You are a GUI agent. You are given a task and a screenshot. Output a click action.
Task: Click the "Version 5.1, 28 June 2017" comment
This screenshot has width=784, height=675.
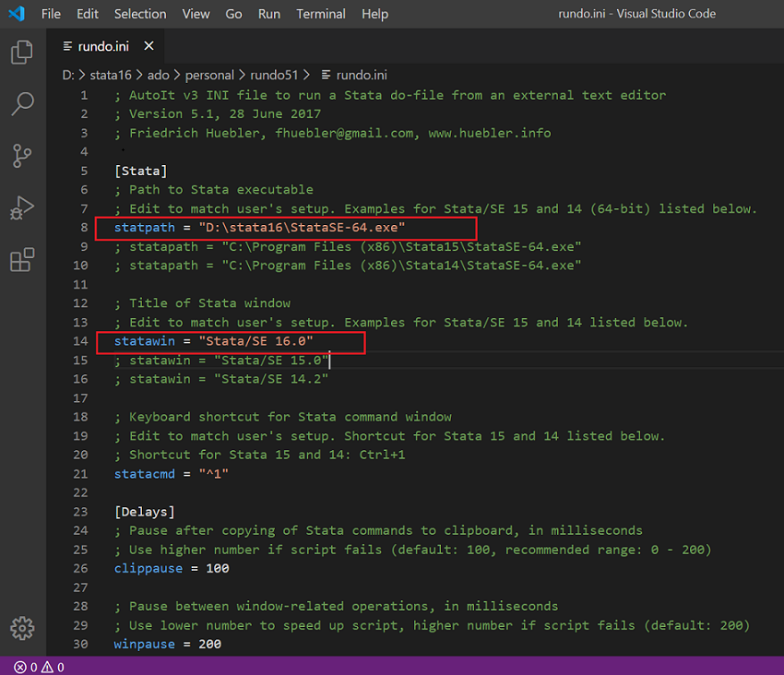[218, 114]
